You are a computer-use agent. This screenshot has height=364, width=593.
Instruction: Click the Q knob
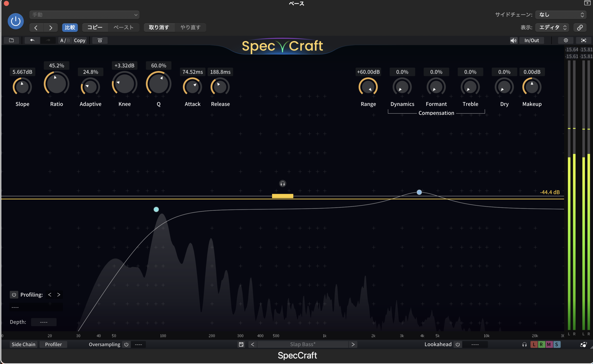159,84
